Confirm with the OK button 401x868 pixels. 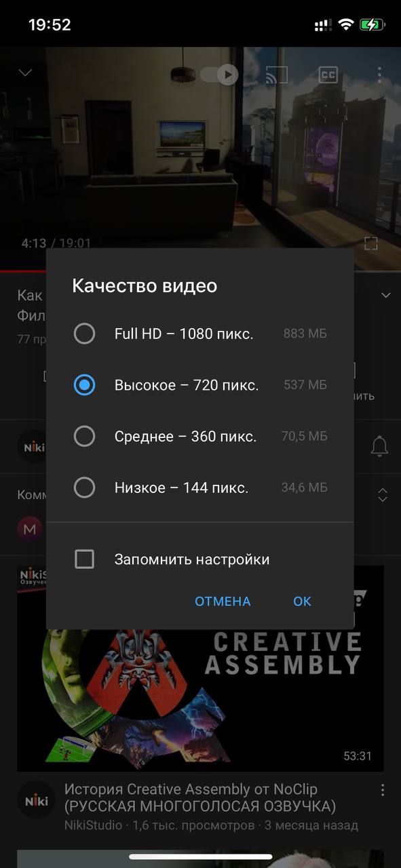coord(302,601)
